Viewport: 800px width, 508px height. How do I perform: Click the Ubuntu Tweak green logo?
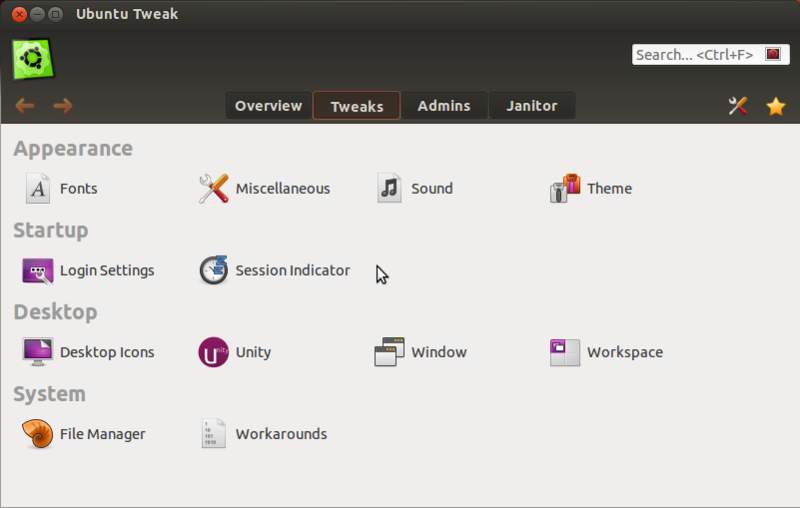[33, 59]
